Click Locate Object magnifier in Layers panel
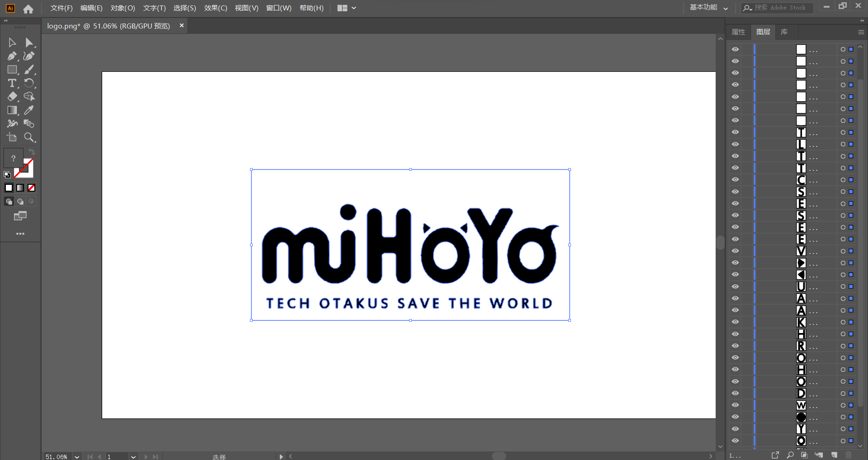This screenshot has width=868, height=460. tap(790, 455)
